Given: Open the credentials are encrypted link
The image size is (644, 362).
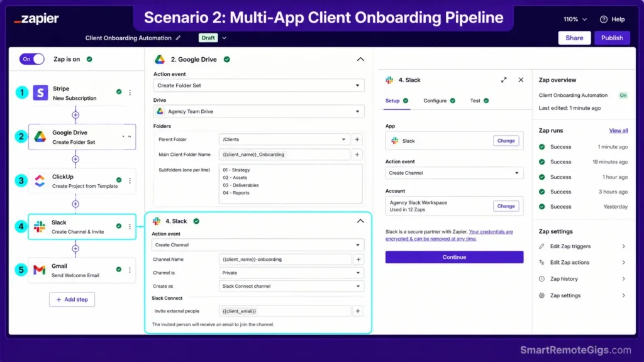Looking at the screenshot, I should coord(449,235).
